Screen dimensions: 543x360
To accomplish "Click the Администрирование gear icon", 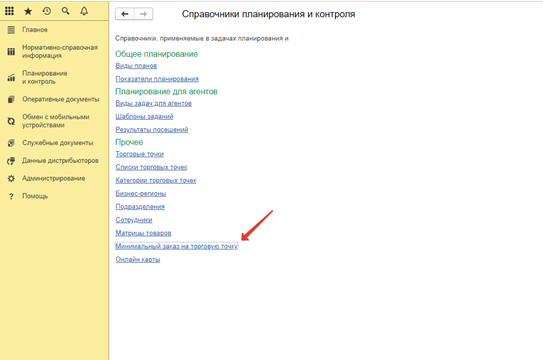I will [x=11, y=179].
